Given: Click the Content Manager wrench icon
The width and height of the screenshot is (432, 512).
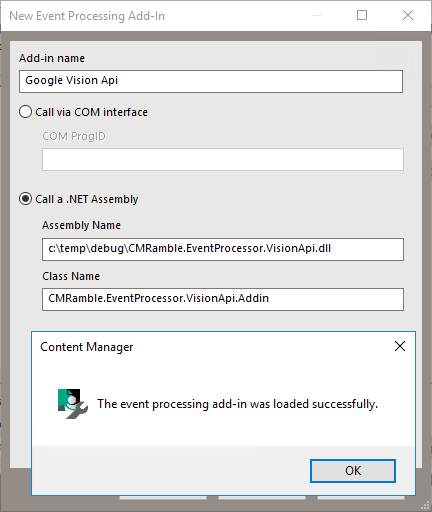Looking at the screenshot, I should point(73,404).
